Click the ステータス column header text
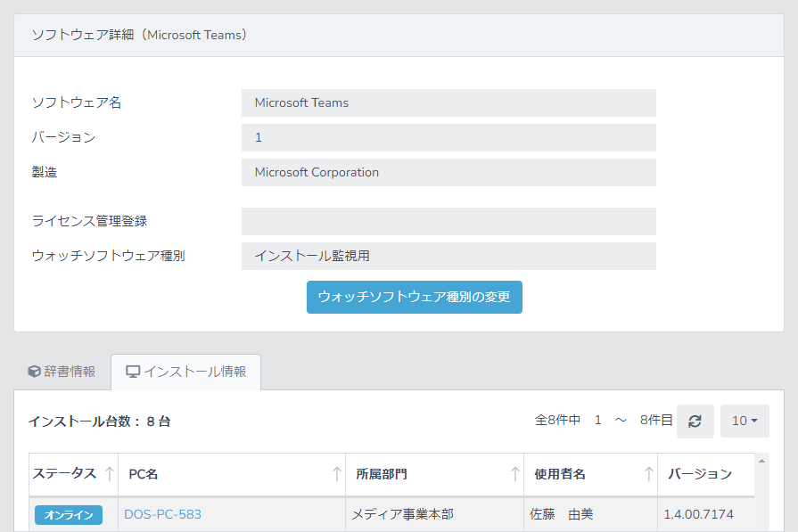Screen dimensions: 798x532 tap(64, 473)
